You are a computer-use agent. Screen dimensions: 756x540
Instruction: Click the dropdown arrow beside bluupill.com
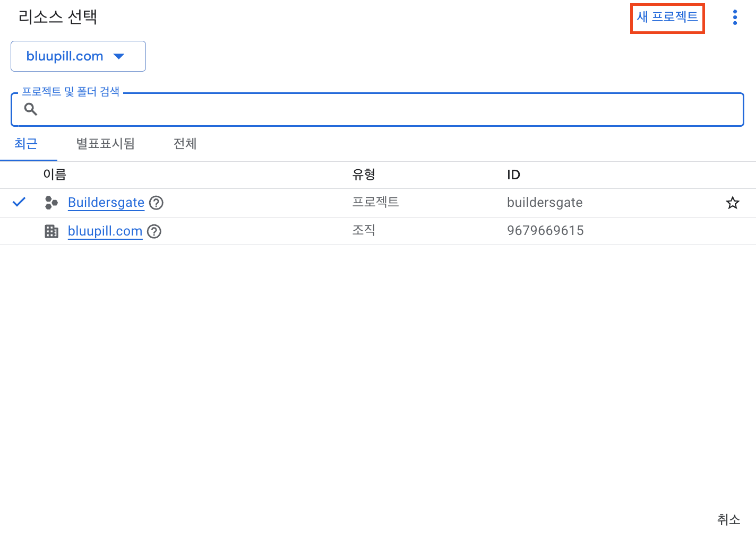coord(119,56)
